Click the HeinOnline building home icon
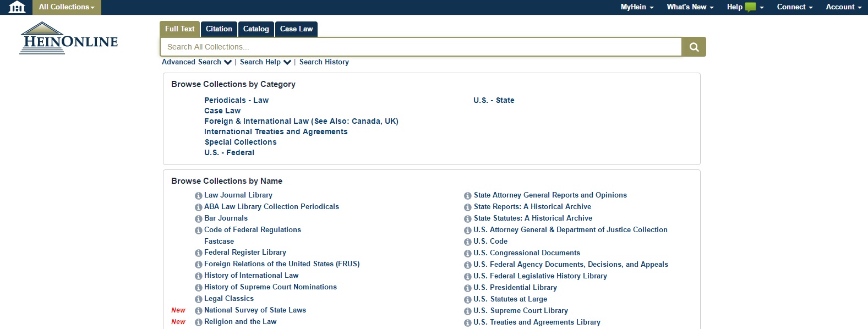This screenshot has width=868, height=329. 17,7
